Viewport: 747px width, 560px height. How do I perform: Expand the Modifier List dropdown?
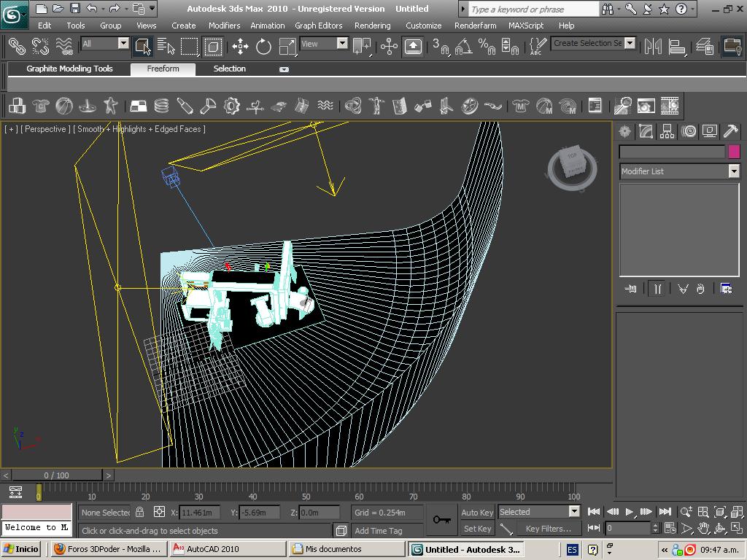[x=734, y=171]
